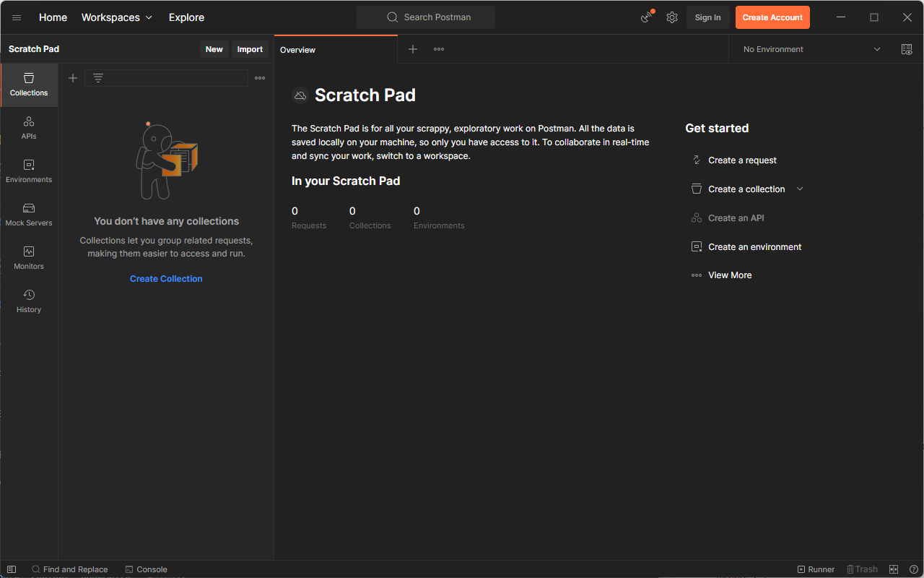This screenshot has width=924, height=578.
Task: Click the Sign In button
Action: click(x=707, y=17)
